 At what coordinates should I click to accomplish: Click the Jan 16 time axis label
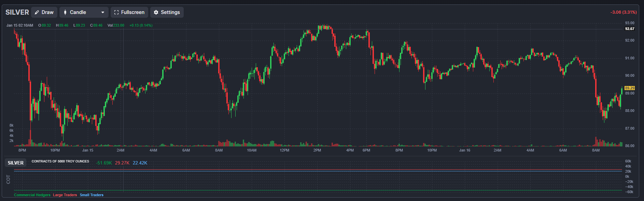click(x=464, y=150)
